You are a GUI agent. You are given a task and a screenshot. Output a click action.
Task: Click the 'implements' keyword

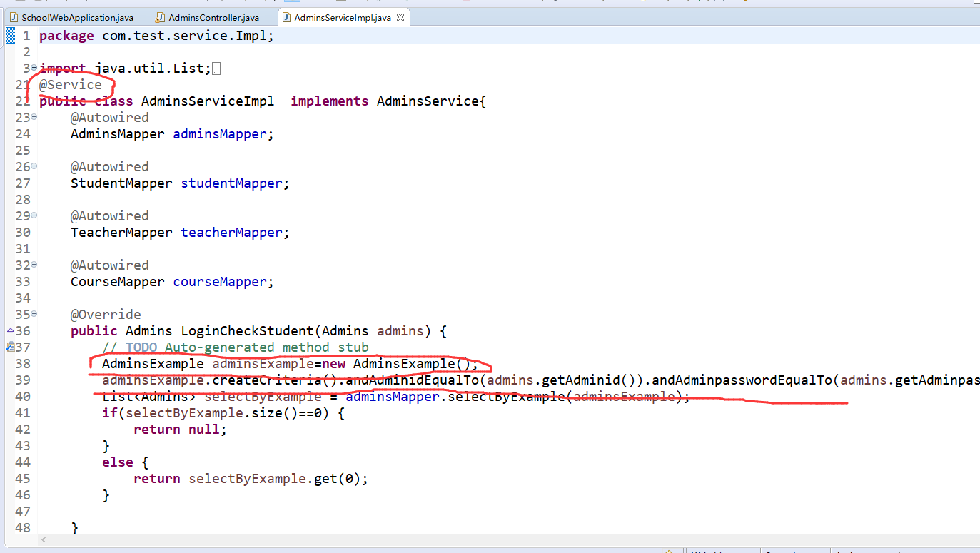[x=330, y=101]
